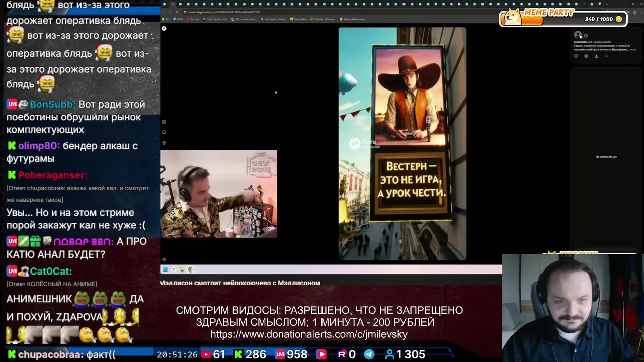The height and width of the screenshot is (362, 644).
Task: Click the Kick viewer count icon showing 286
Action: (x=239, y=354)
